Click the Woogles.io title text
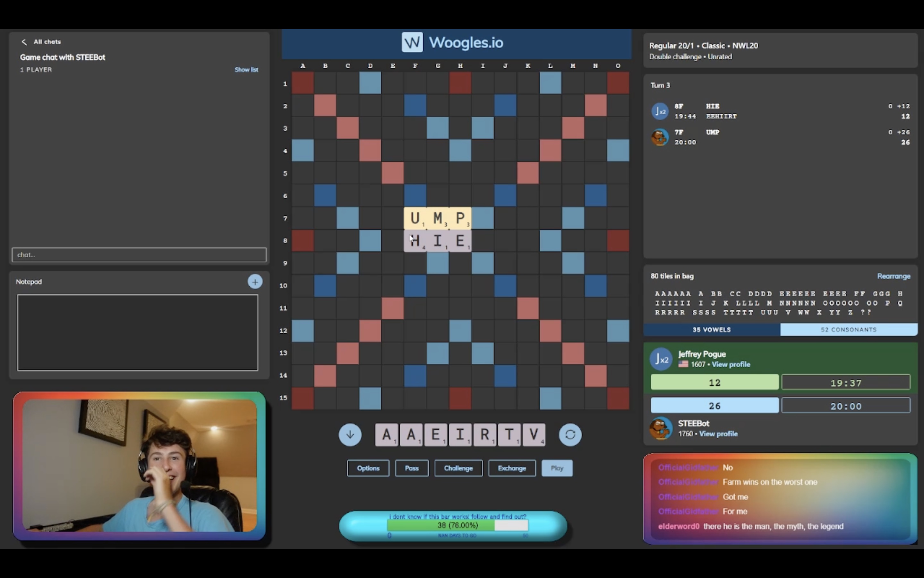The width and height of the screenshot is (924, 578). click(x=466, y=42)
